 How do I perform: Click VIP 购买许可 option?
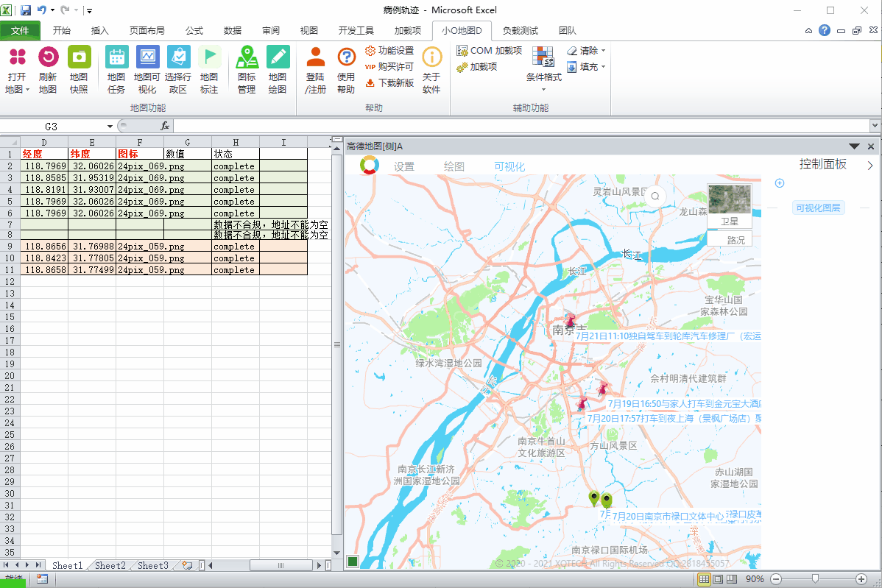point(389,66)
